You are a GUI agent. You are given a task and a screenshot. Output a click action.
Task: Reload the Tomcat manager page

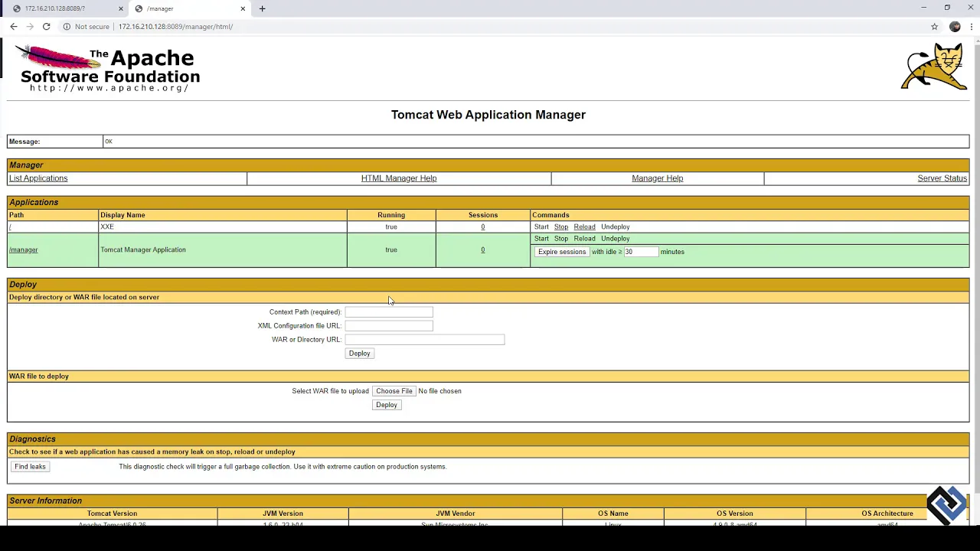tap(46, 27)
